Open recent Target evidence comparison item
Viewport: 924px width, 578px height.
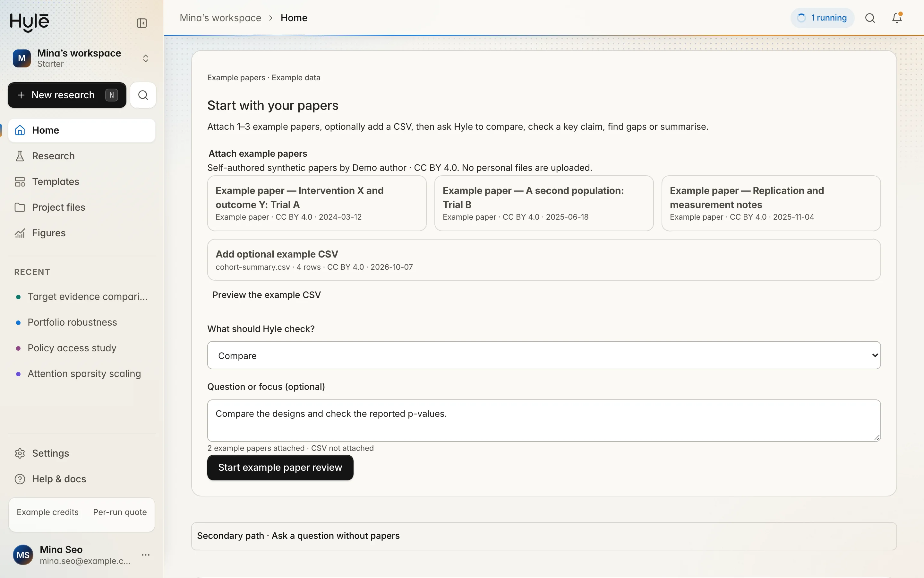click(x=82, y=297)
